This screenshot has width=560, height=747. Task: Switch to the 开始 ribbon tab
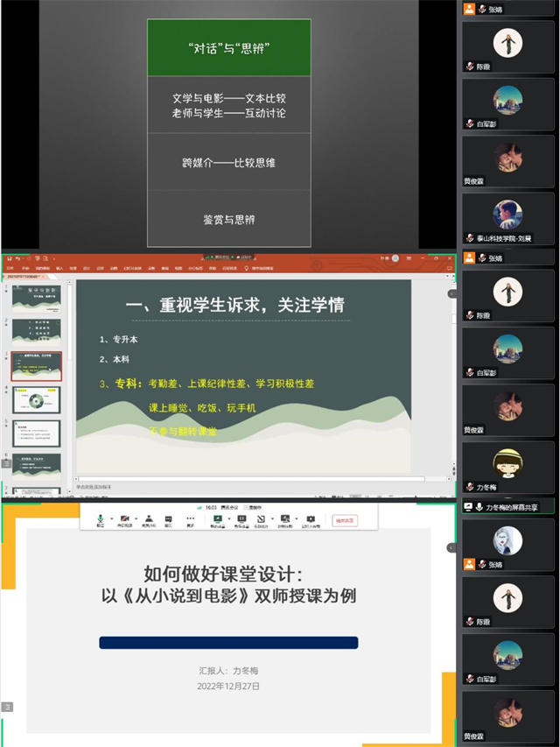click(25, 268)
